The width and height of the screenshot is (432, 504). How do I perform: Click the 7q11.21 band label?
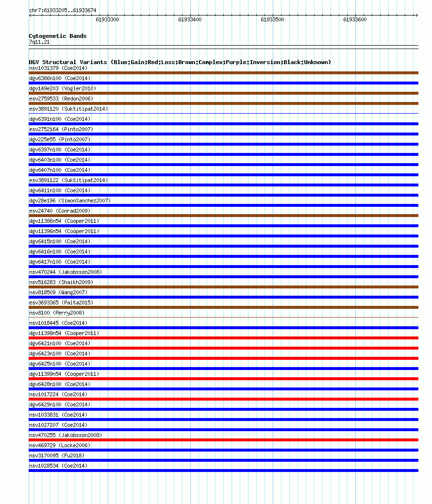coord(39,42)
